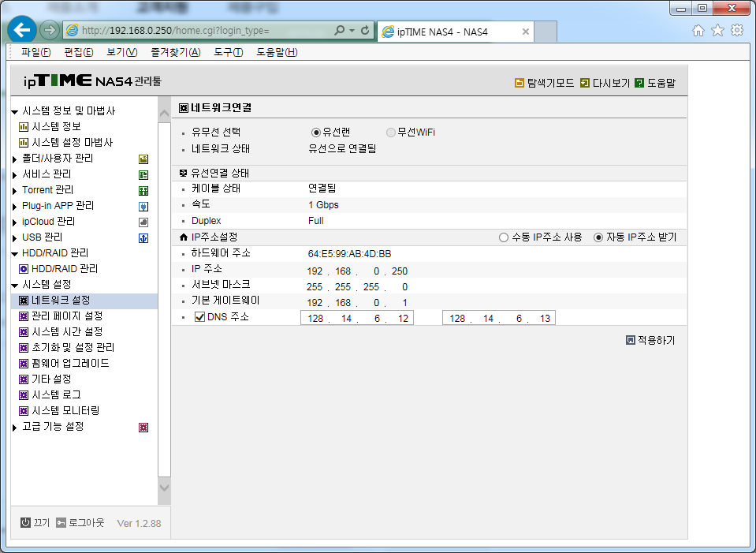This screenshot has width=756, height=553.
Task: Expand Plug-in APP 관리 tree arrow
Action: coord(14,207)
